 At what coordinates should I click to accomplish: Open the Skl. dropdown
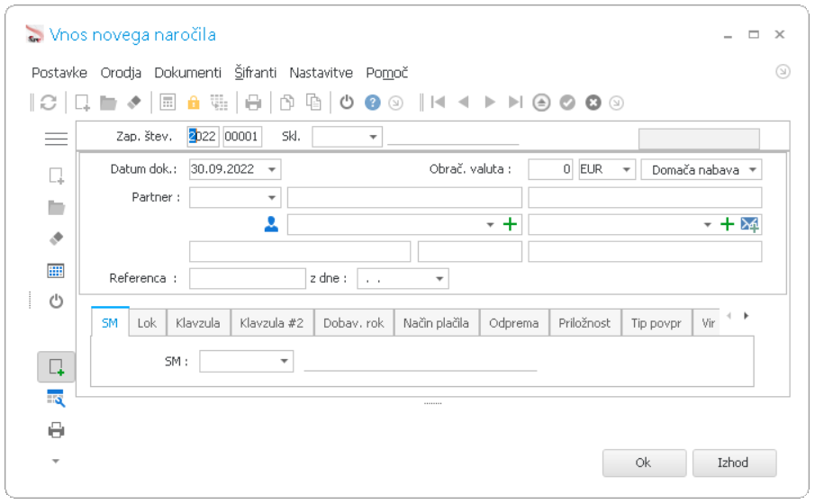click(373, 137)
